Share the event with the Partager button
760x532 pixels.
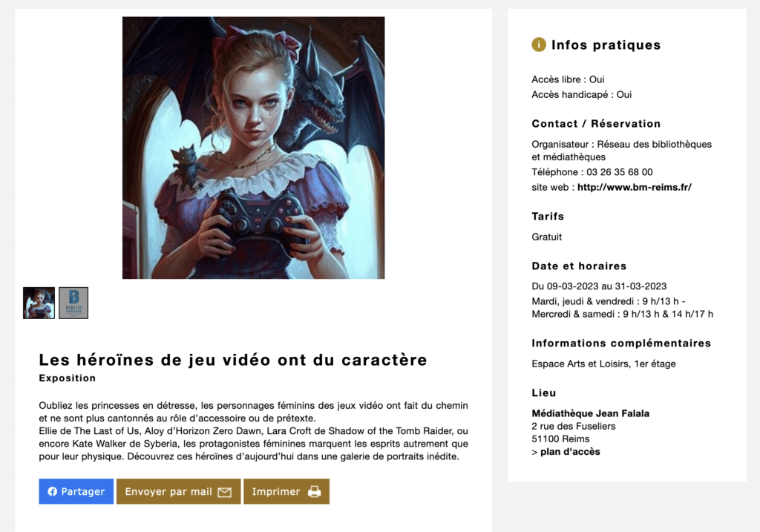pyautogui.click(x=76, y=491)
